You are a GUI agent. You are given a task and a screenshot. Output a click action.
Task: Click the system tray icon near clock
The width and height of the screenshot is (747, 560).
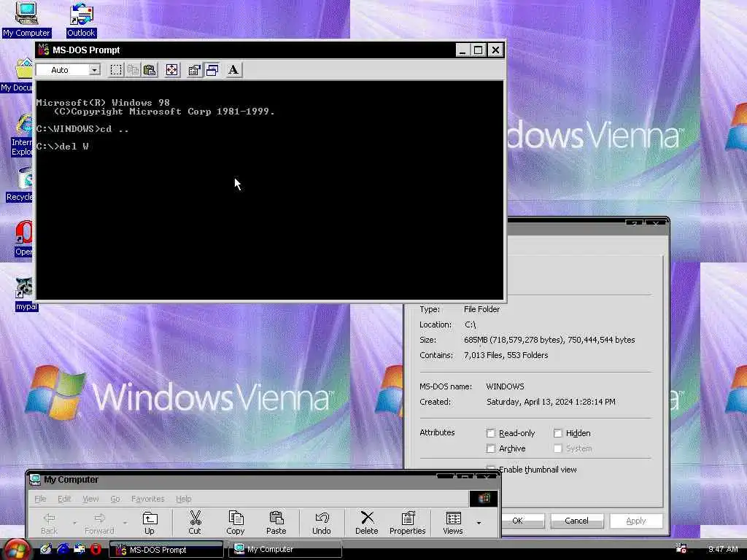(x=681, y=548)
